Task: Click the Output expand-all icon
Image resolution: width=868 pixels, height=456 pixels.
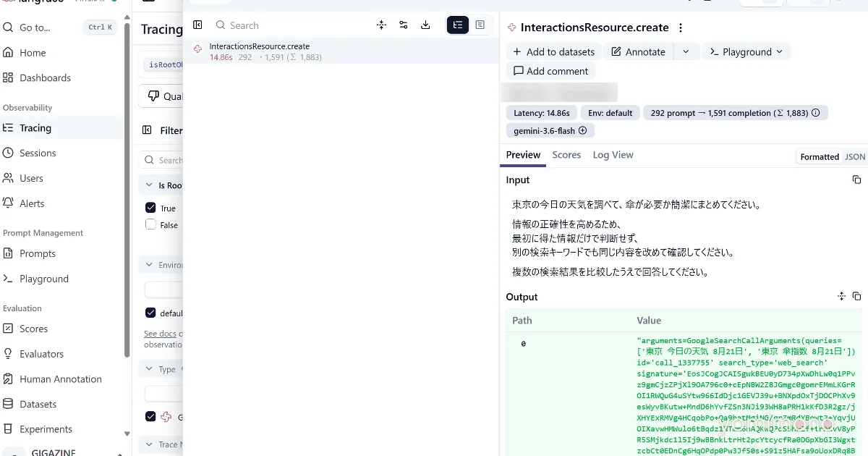Action: point(841,297)
